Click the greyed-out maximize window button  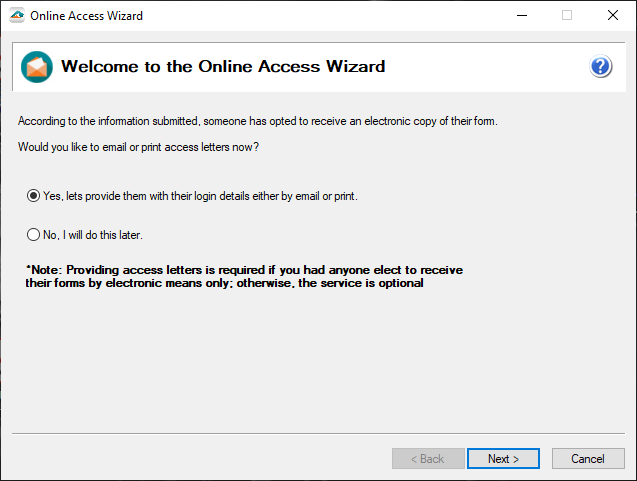pos(566,15)
